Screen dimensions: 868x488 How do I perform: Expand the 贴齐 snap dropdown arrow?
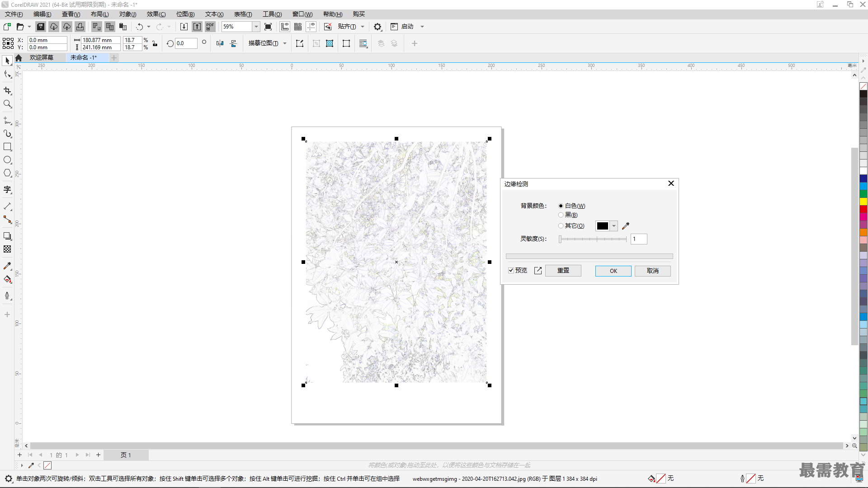click(x=363, y=27)
